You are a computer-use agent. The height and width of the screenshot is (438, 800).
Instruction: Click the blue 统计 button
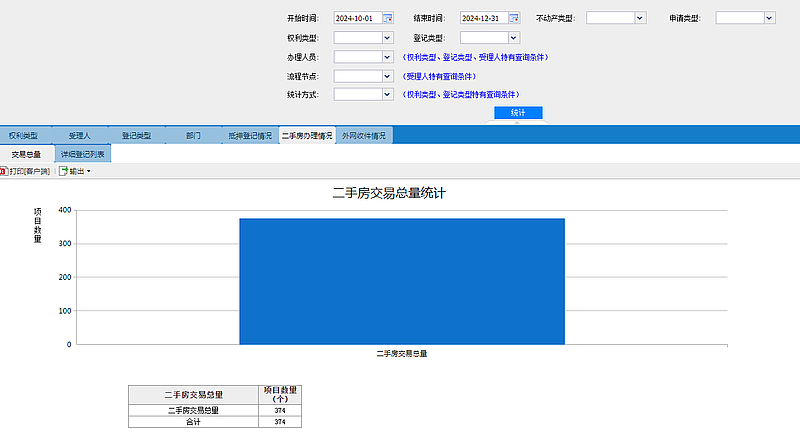[x=518, y=112]
